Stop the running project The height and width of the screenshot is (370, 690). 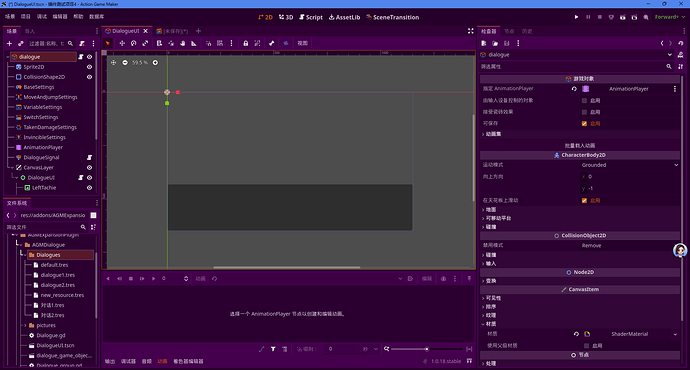click(x=599, y=17)
